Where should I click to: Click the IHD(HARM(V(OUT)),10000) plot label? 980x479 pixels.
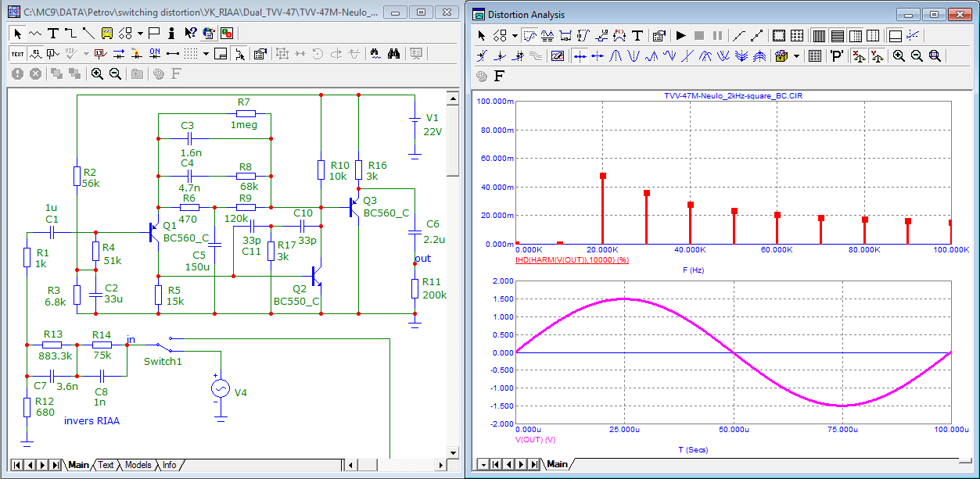572,259
